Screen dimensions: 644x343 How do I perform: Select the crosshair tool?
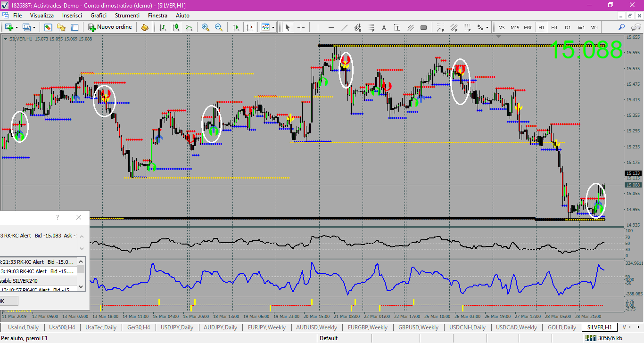coord(301,27)
